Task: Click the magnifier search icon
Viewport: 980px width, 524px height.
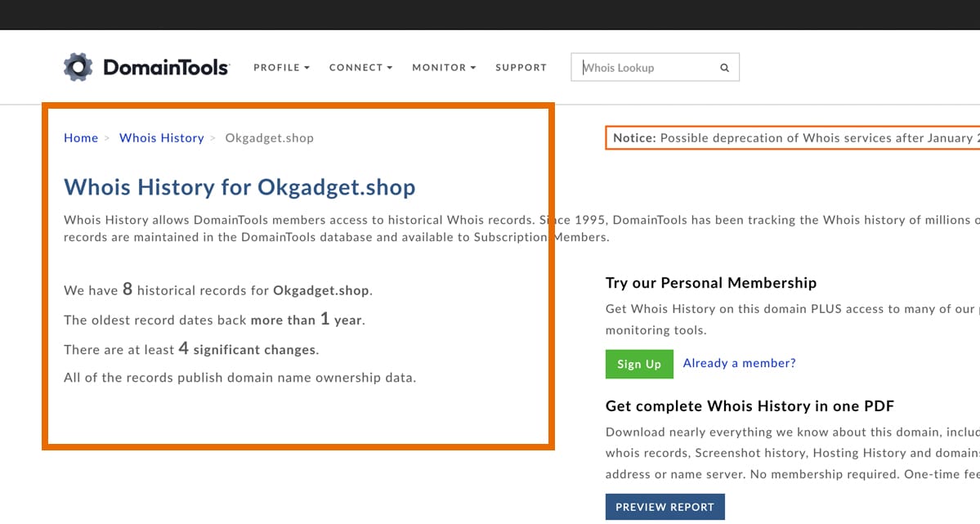Action: click(724, 68)
